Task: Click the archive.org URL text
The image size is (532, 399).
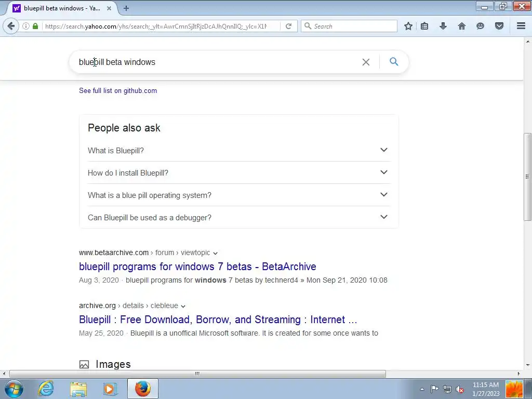Action: point(97,305)
